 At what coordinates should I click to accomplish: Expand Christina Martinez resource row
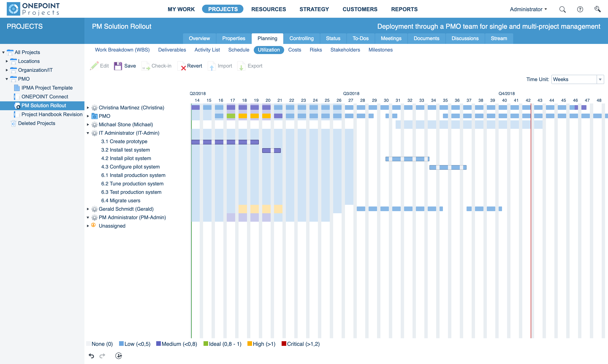click(x=88, y=108)
